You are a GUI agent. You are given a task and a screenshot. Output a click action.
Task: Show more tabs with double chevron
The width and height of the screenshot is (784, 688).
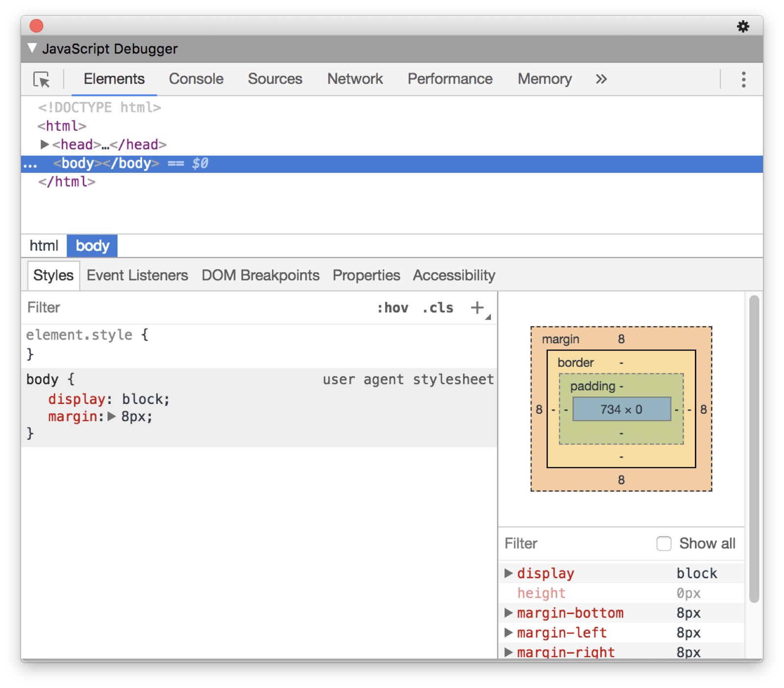601,79
